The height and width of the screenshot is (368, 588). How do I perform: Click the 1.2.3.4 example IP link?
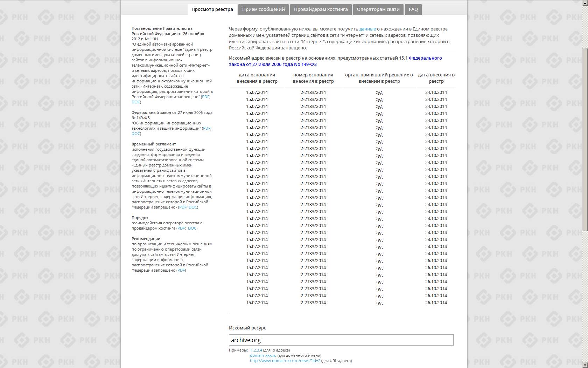[x=256, y=350]
